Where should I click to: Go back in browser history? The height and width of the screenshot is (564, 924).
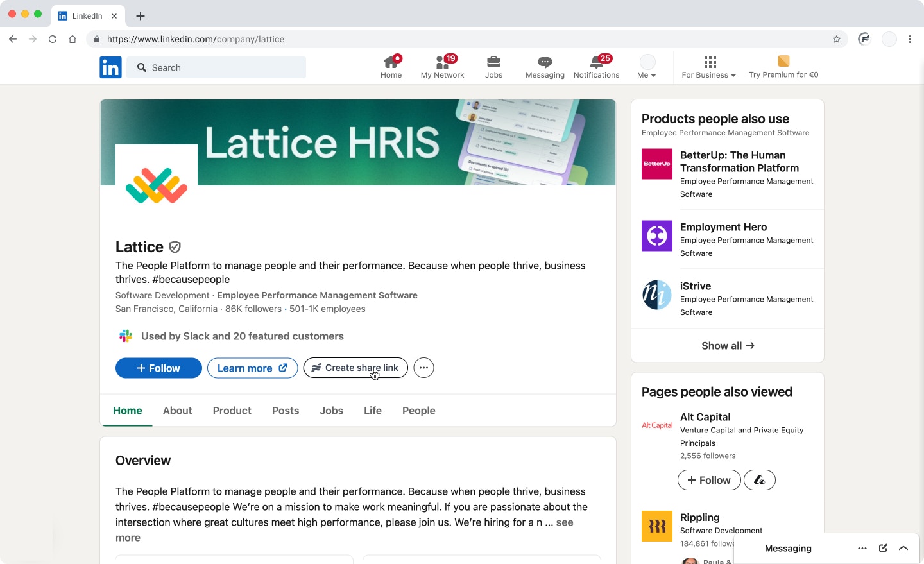click(x=13, y=39)
